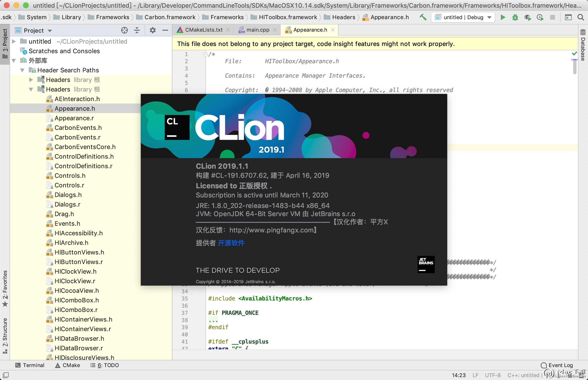Run the untitled Debug configuration

pos(503,17)
